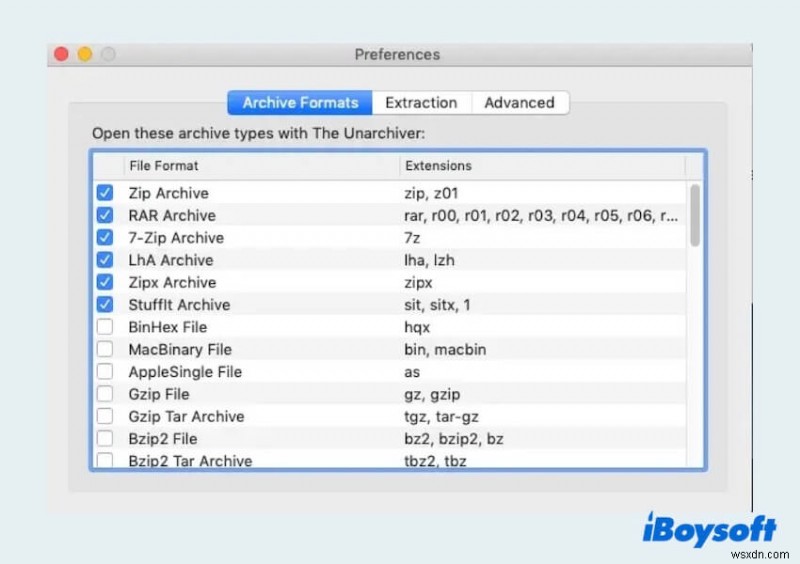Enable the AppleSingle File checkbox
This screenshot has width=800, height=564.
pos(105,372)
